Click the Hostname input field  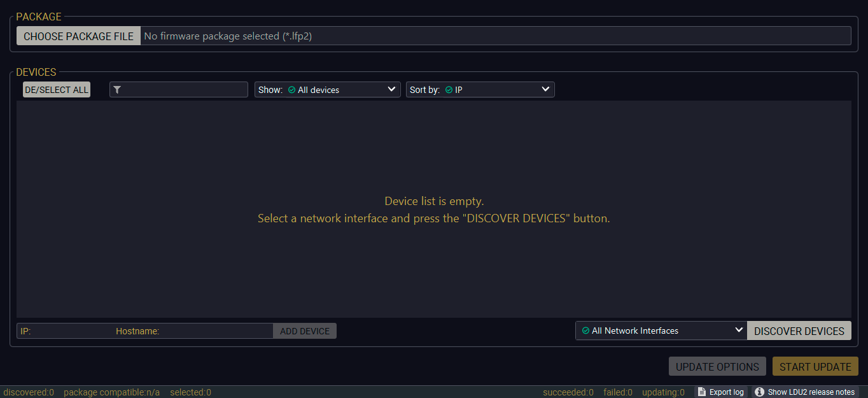coord(193,331)
